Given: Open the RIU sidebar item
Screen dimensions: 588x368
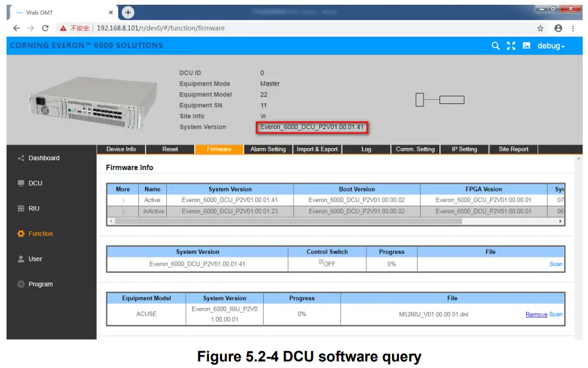Looking at the screenshot, I should (x=34, y=209).
